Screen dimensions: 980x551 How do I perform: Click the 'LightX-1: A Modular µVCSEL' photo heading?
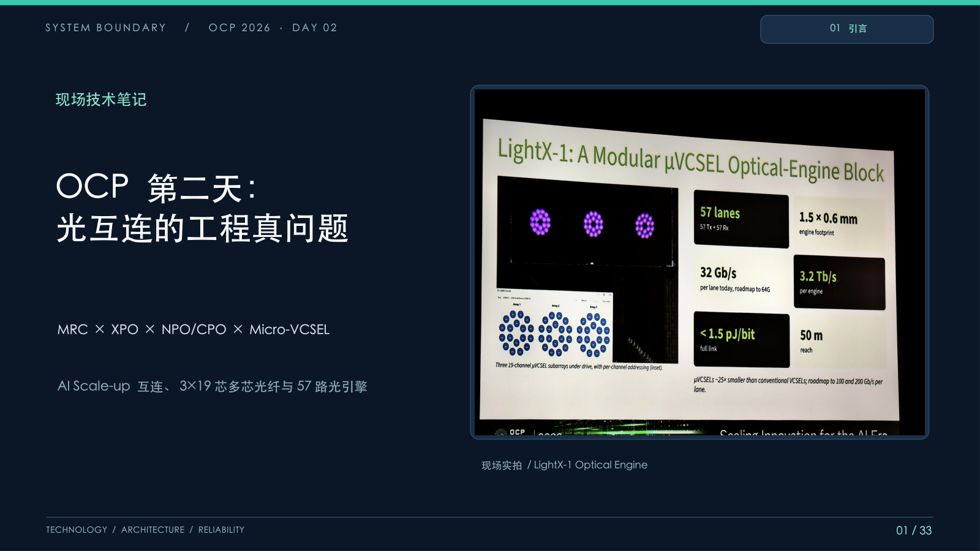(690, 160)
